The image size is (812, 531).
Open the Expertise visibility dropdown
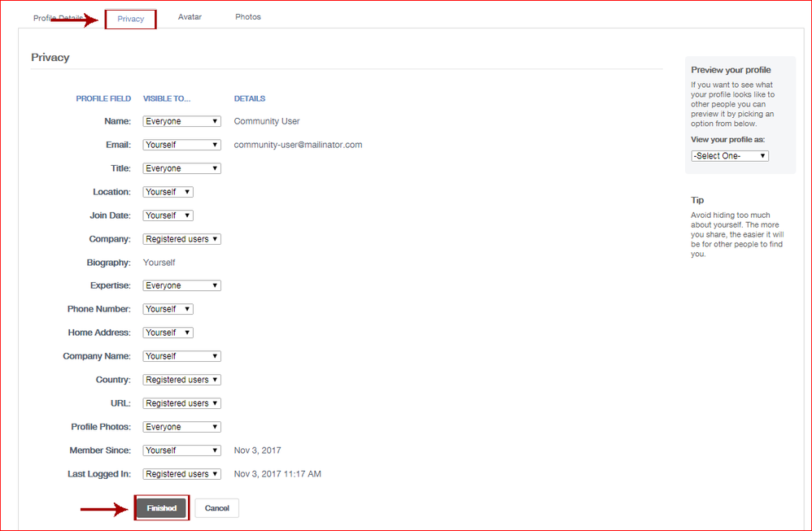pyautogui.click(x=181, y=285)
